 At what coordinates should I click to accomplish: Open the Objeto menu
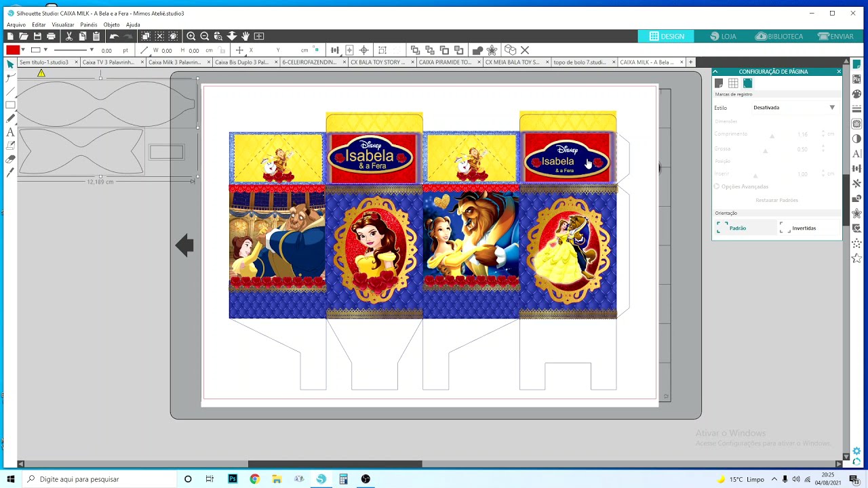coord(111,24)
